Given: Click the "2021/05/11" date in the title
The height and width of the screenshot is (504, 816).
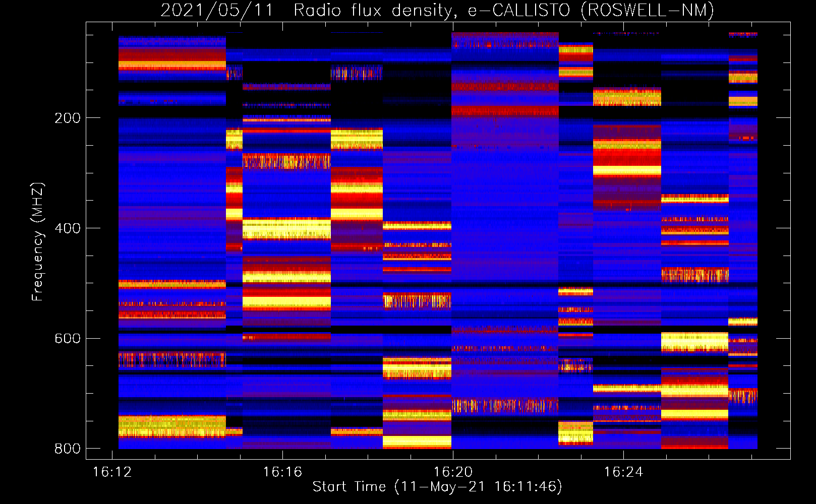Looking at the screenshot, I should point(217,11).
